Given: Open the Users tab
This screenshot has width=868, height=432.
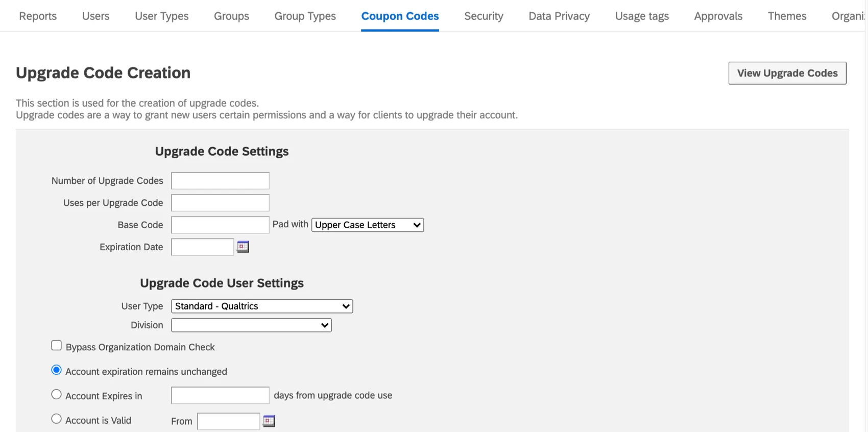Looking at the screenshot, I should (95, 16).
